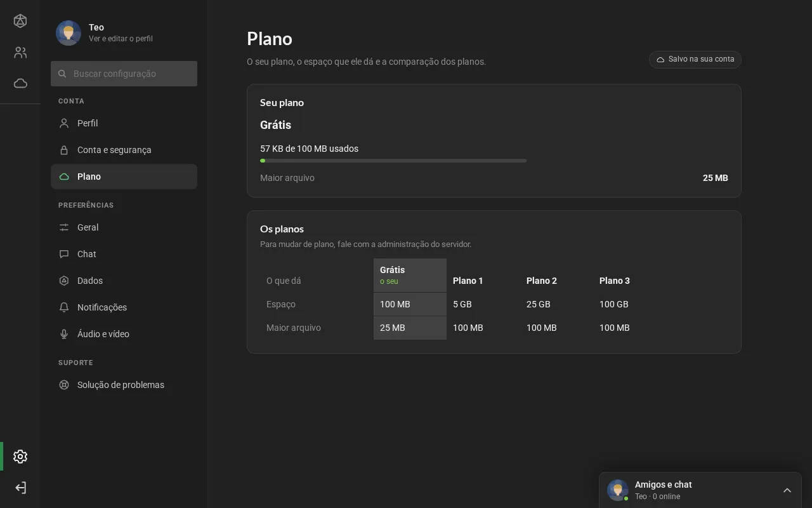Open the home logo icon in rail
The height and width of the screenshot is (508, 812).
(20, 21)
